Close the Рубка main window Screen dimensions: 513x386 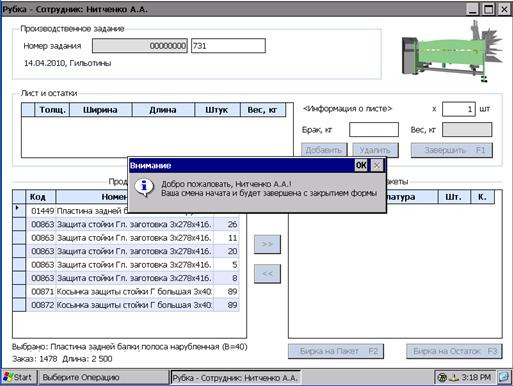[x=504, y=9]
